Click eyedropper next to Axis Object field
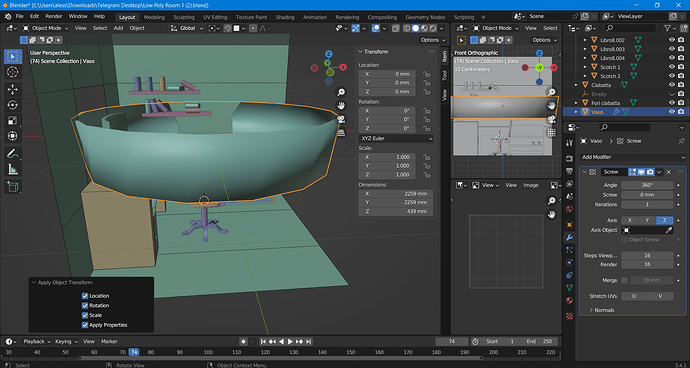 (x=668, y=230)
